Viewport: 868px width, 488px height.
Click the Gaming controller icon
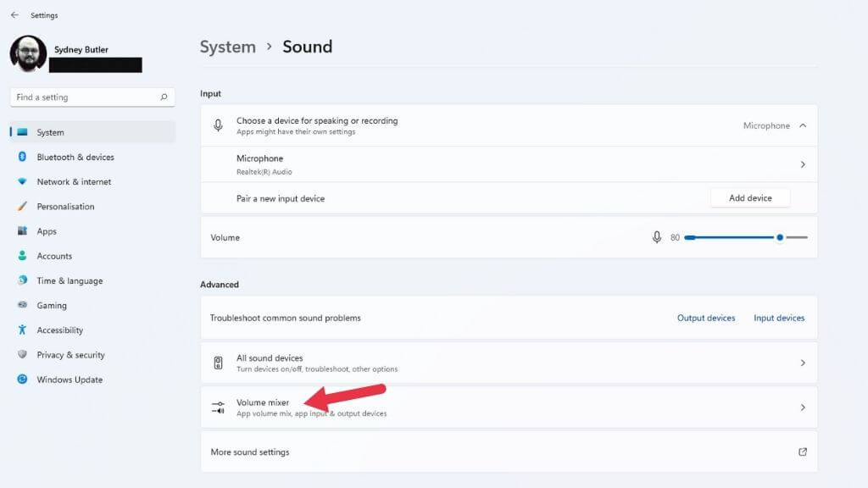22,306
